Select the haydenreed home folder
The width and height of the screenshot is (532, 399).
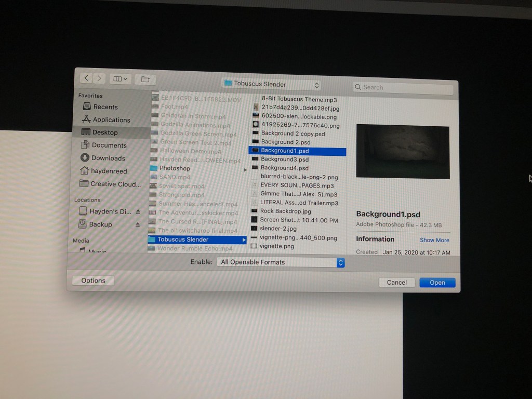[x=109, y=171]
